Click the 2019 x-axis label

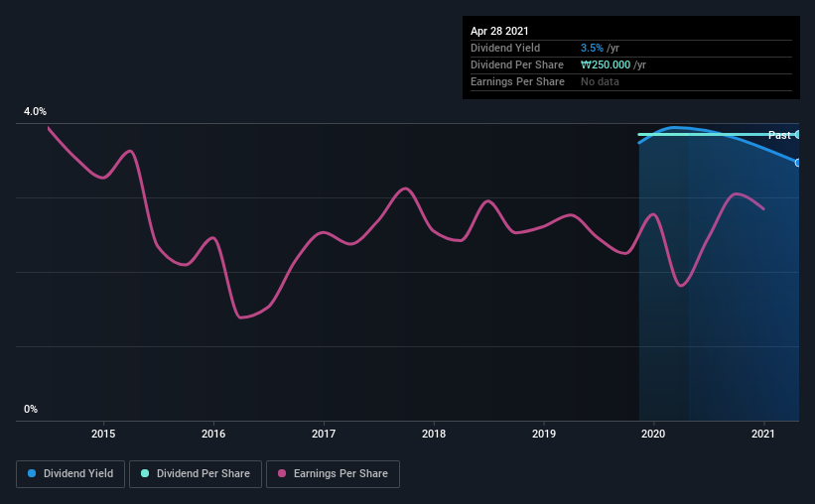click(544, 434)
